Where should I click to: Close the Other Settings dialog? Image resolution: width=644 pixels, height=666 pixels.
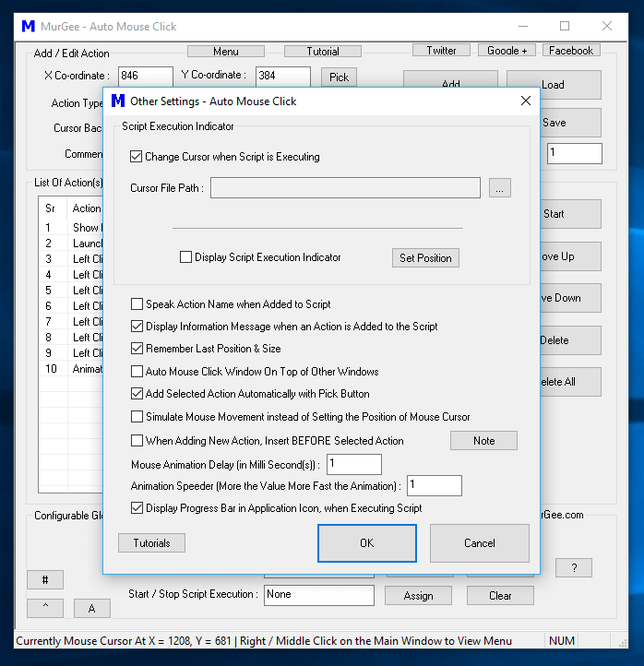526,101
